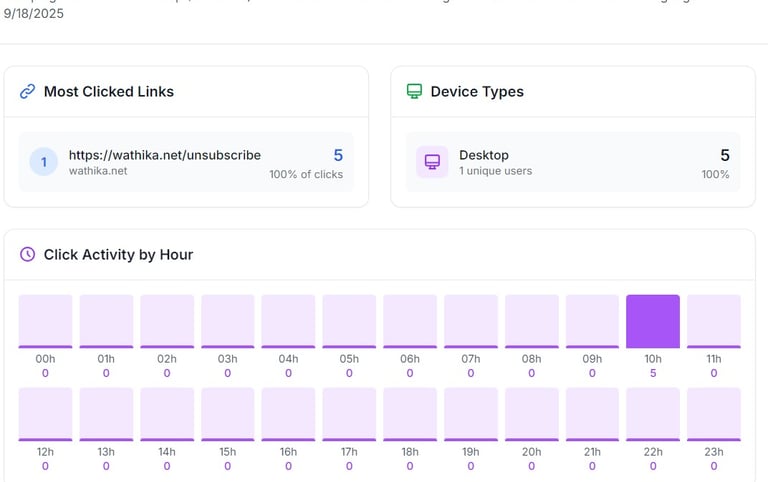Click the Click Activity clock icon

tap(28, 254)
